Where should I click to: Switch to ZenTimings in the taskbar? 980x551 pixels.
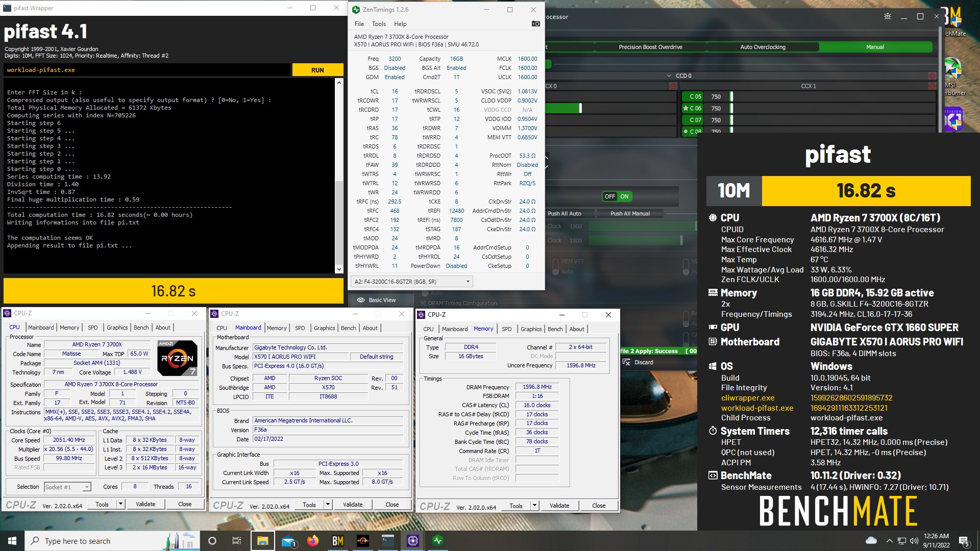click(438, 541)
